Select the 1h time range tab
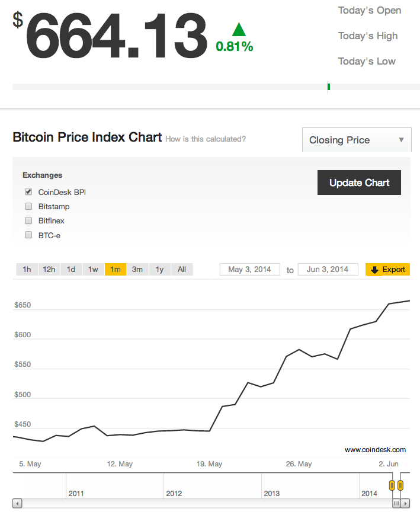 coord(27,270)
